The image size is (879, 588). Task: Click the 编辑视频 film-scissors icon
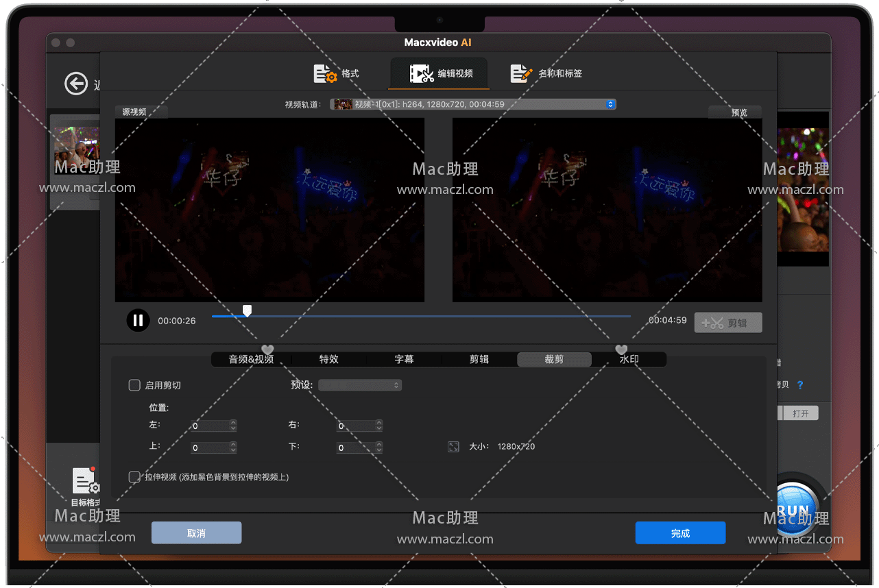pyautogui.click(x=421, y=74)
